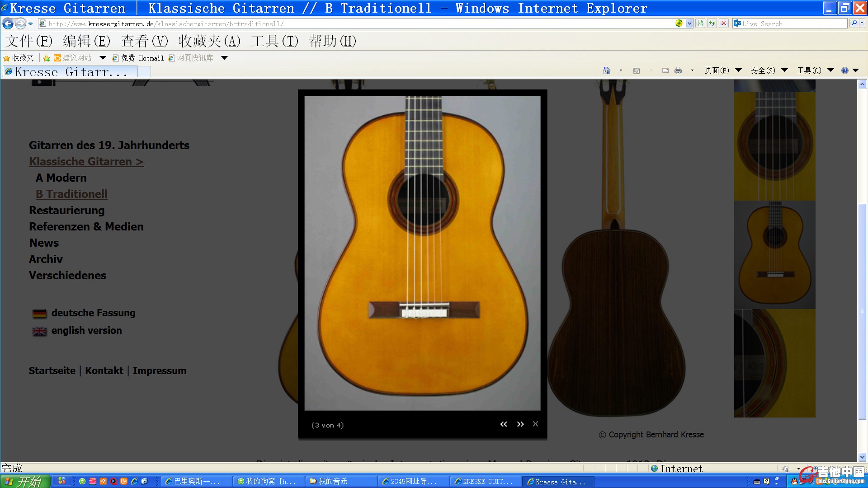
Task: Expand the 建议网站 dropdown arrow
Action: (103, 58)
